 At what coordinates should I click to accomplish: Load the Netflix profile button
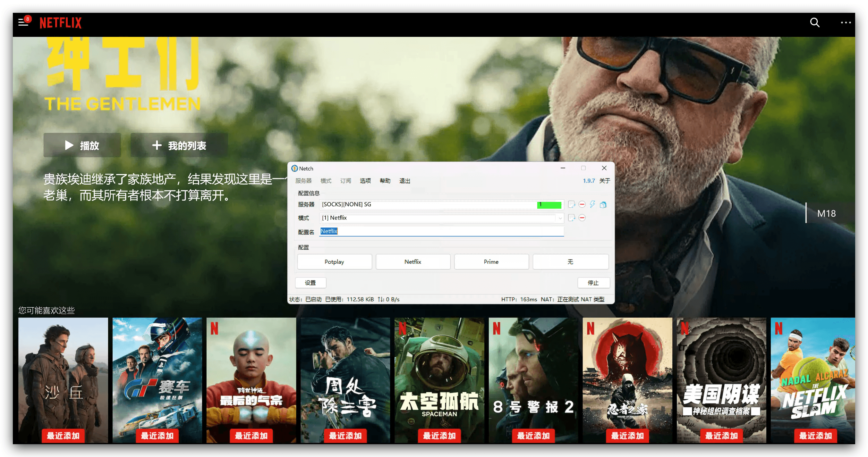pyautogui.click(x=413, y=262)
